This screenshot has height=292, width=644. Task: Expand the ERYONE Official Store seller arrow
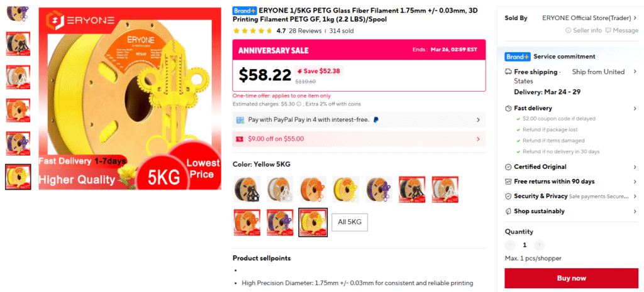pos(635,18)
